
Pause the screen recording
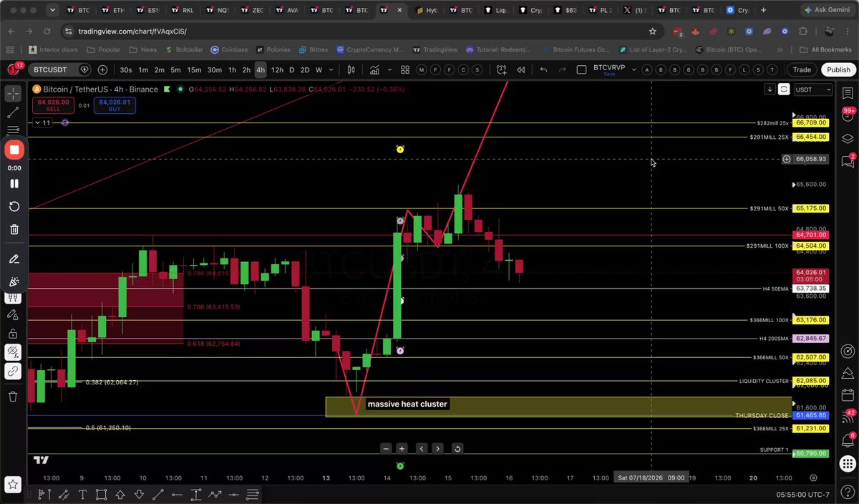[14, 183]
